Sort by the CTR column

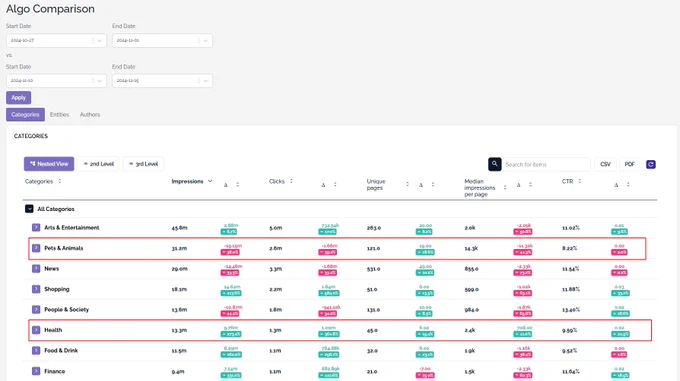[x=579, y=181]
